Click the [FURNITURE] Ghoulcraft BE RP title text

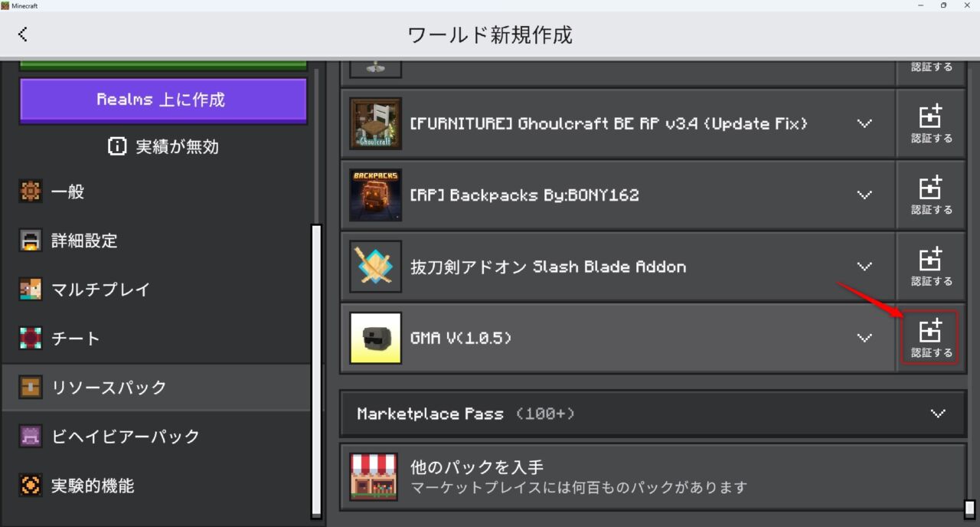click(609, 123)
